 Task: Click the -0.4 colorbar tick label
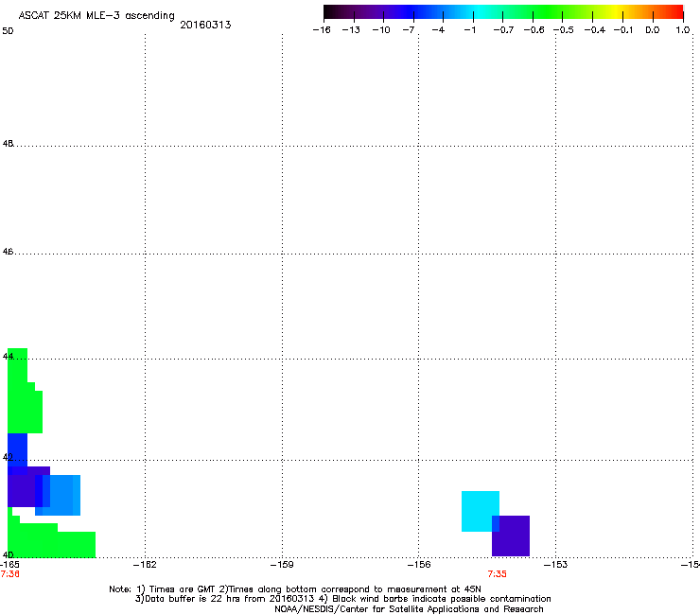click(x=595, y=30)
